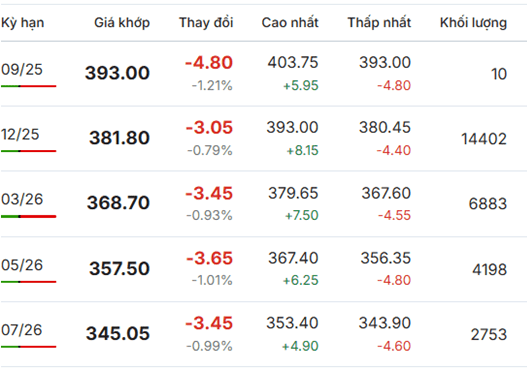527x370 pixels.
Task: Select the 03/26 contract term
Action: [x=22, y=199]
